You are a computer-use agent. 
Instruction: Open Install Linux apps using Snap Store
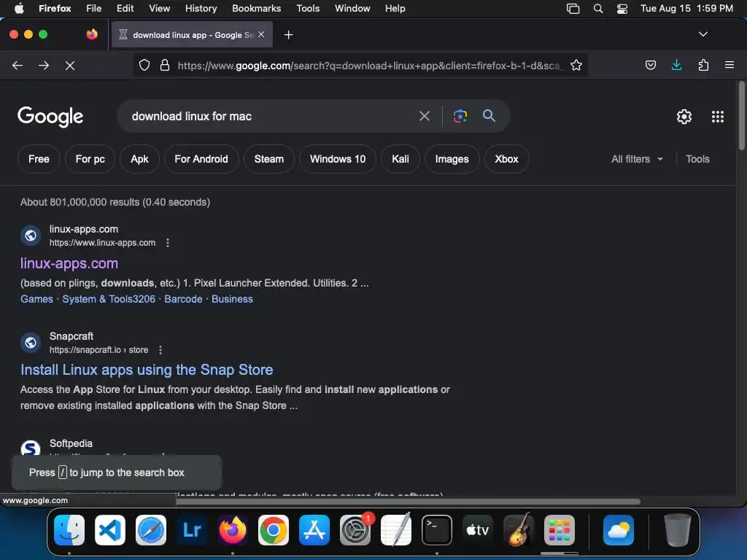147,370
